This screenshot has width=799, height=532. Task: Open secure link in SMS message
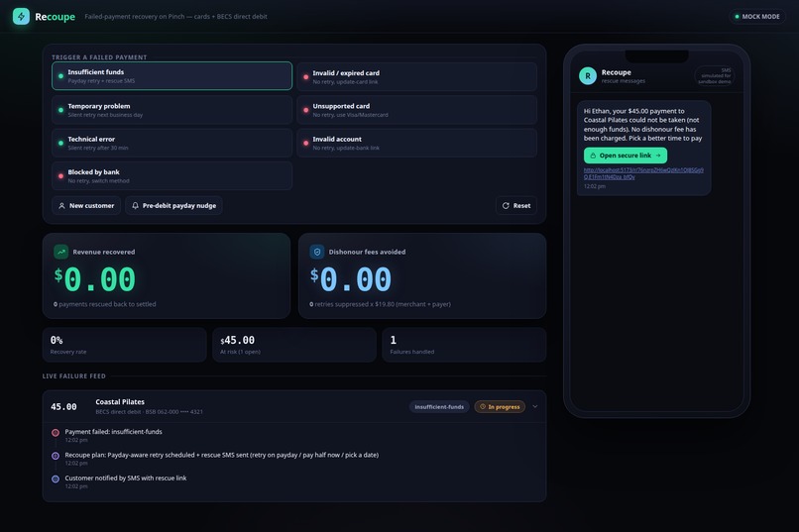(626, 156)
